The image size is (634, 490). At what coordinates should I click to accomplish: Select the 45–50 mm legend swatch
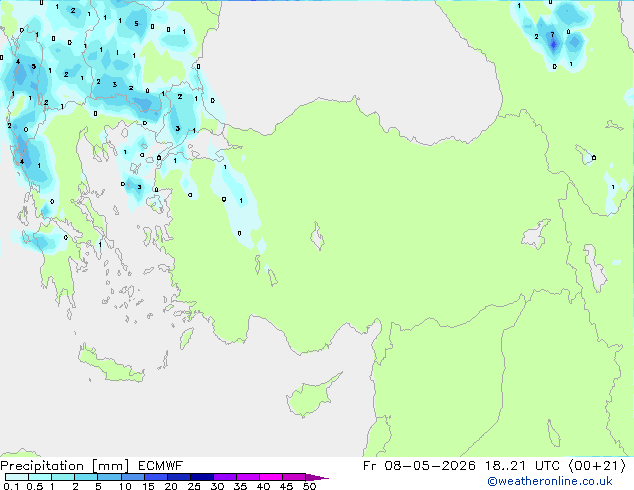(x=294, y=477)
